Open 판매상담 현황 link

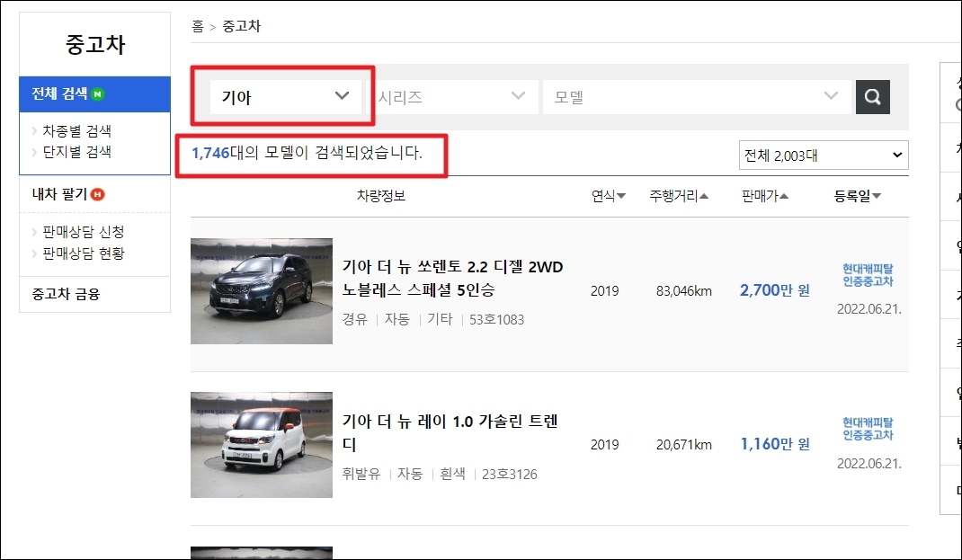click(84, 253)
